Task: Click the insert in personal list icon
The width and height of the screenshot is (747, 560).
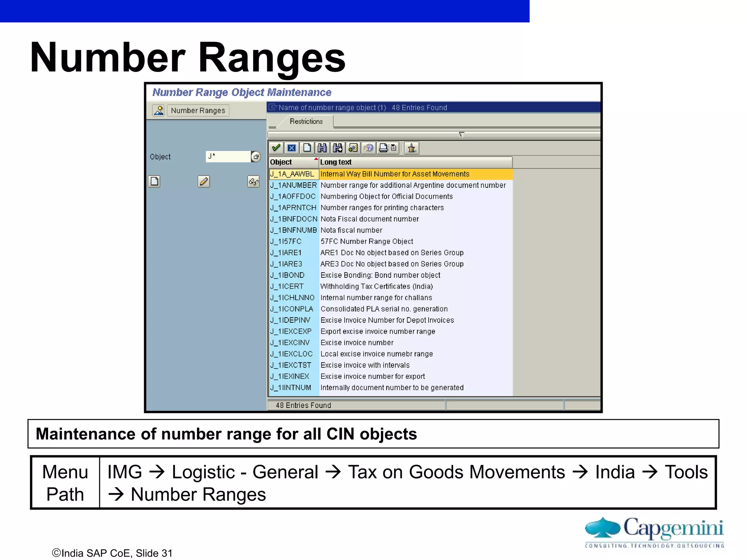Action: point(353,148)
